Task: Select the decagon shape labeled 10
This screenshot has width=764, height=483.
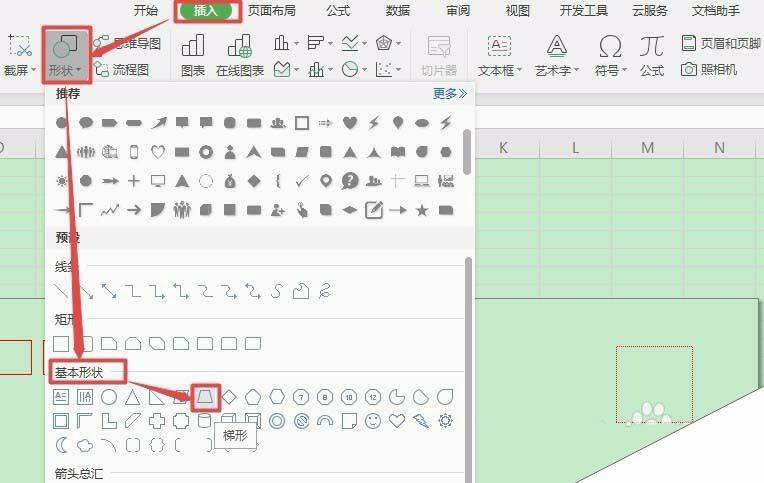Action: [349, 397]
